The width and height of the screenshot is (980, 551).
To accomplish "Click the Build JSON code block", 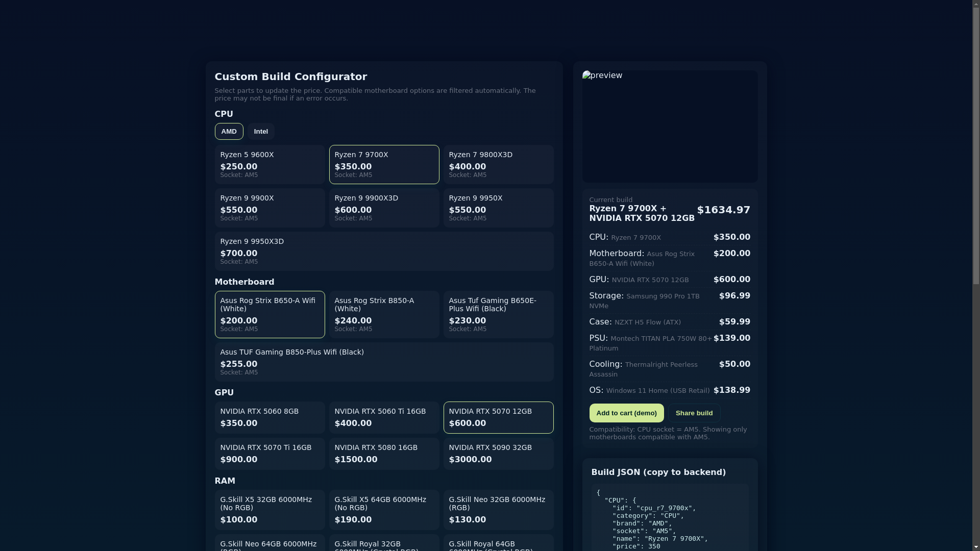I will (x=670, y=518).
